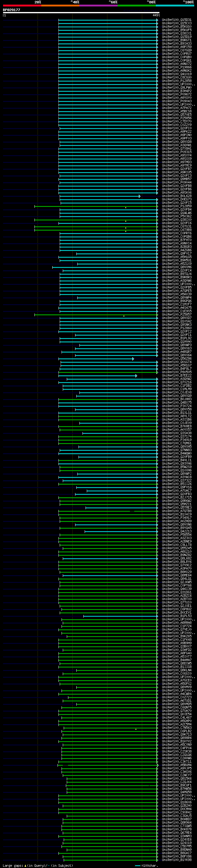This screenshot has width=197, height=868.
Task: Open hit UniRef100_Q38IX1
Action: point(177,33)
